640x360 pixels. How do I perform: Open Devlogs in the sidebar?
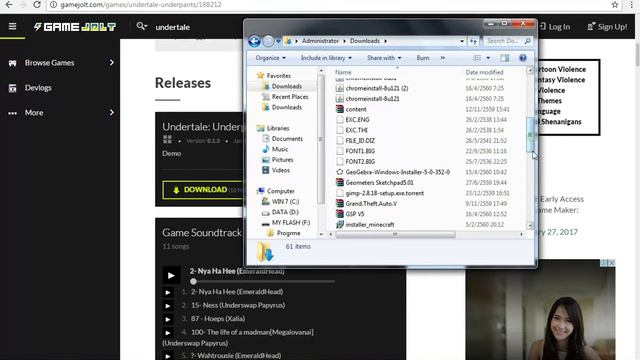pos(38,88)
